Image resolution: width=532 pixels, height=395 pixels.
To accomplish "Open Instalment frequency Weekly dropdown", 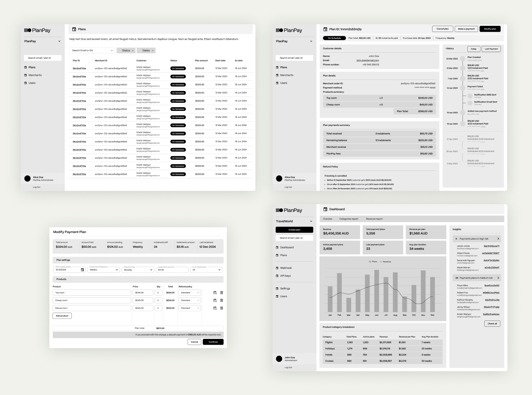I will [x=104, y=270].
